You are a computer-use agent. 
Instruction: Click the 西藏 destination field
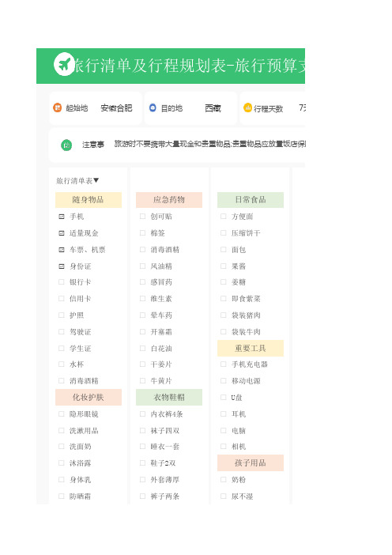pos(213,108)
